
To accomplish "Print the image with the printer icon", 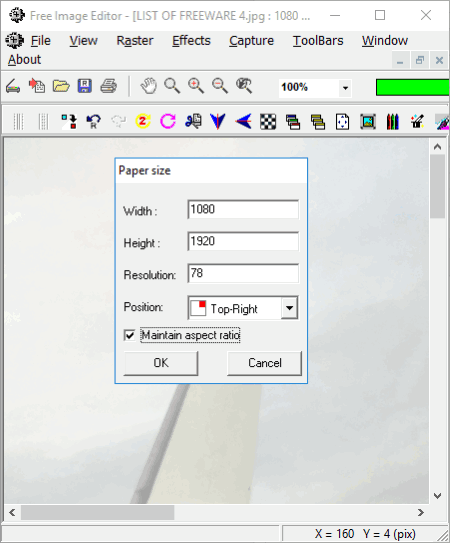I will [x=108, y=86].
